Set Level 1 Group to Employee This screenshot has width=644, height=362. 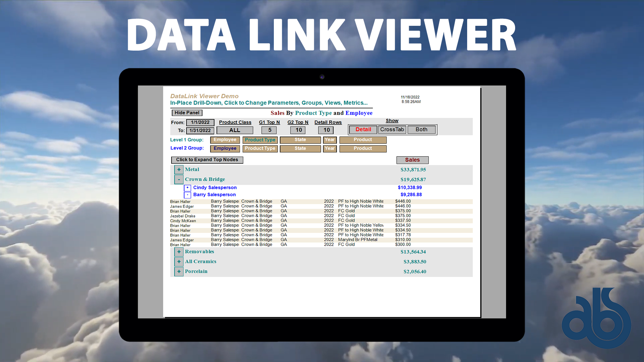[225, 140]
